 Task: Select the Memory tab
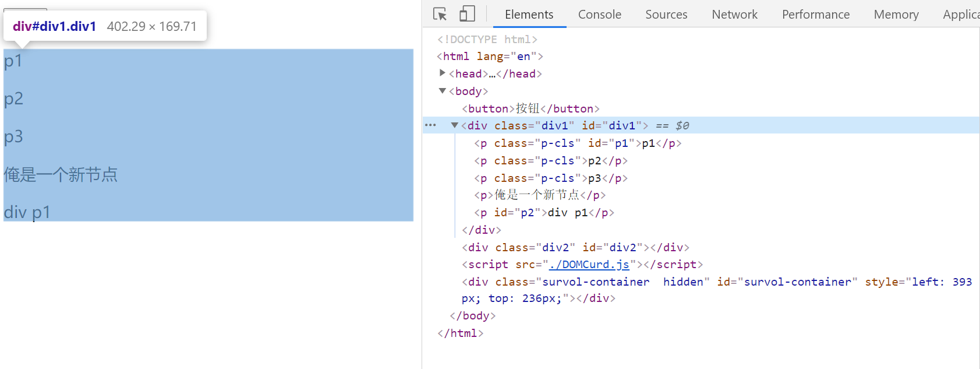coord(896,15)
